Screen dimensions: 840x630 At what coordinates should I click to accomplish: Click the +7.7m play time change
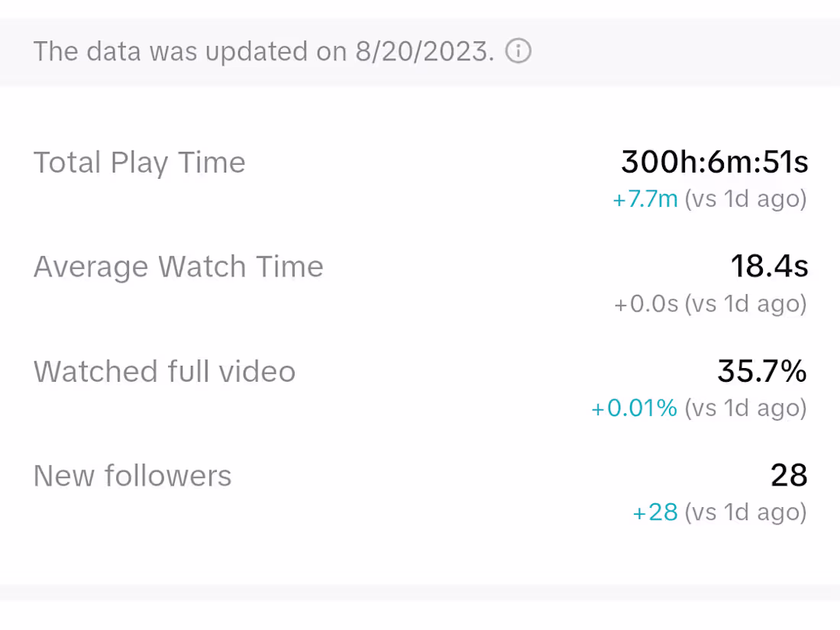645,199
